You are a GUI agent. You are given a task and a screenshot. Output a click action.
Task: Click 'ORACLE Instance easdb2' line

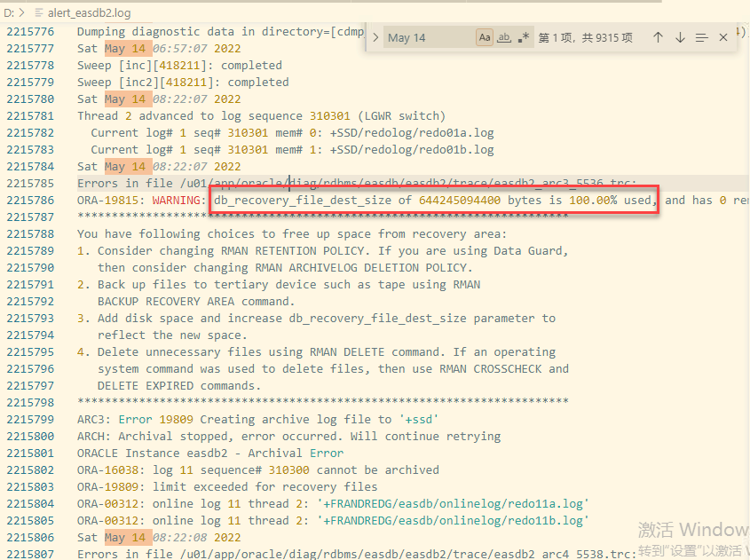point(210,453)
